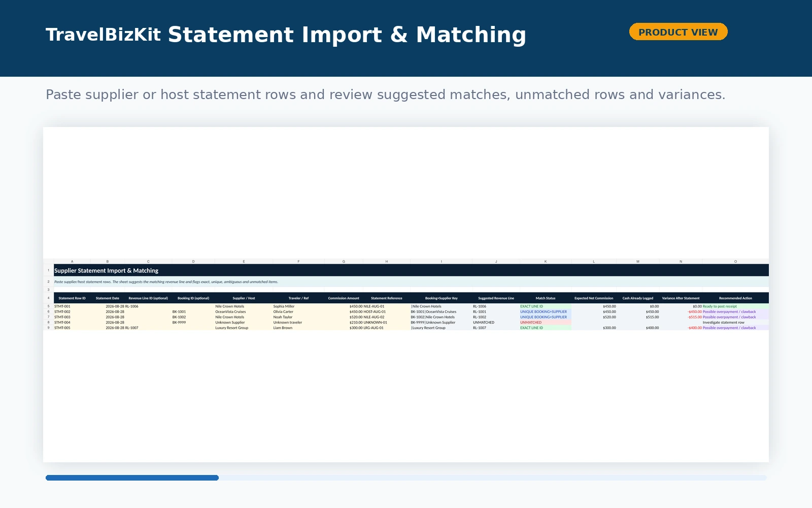Viewport: 812px width, 508px height.
Task: Click traveler cell 'Sophia Miller'
Action: pyautogui.click(x=298, y=306)
